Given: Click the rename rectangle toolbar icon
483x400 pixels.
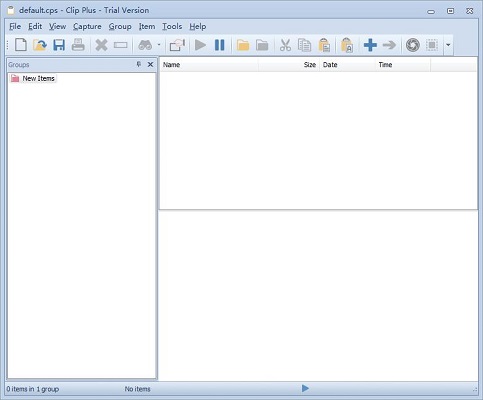Looking at the screenshot, I should 120,45.
